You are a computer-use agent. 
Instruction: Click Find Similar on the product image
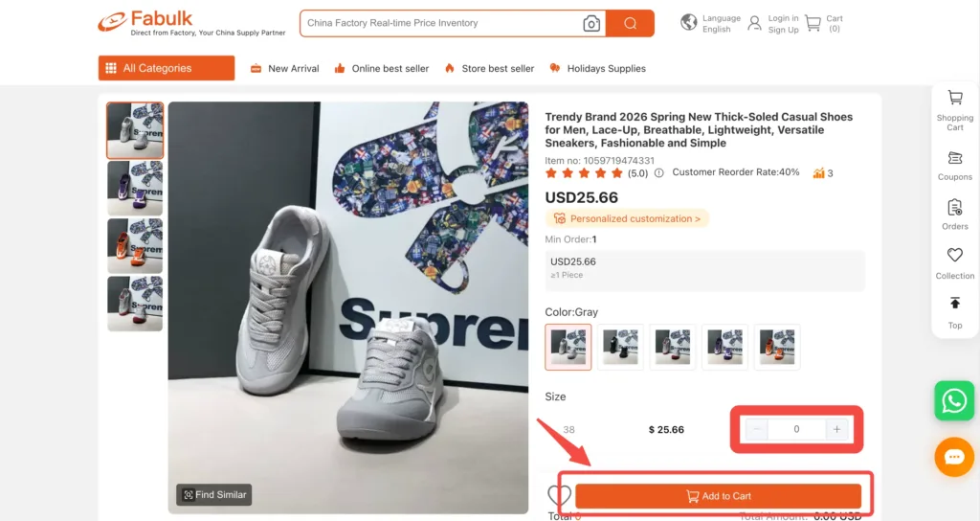pyautogui.click(x=213, y=495)
